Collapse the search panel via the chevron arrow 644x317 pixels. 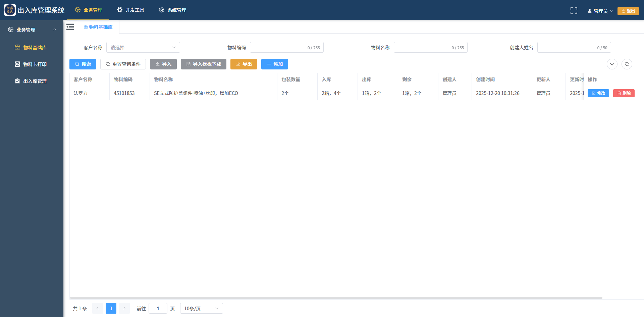[612, 64]
